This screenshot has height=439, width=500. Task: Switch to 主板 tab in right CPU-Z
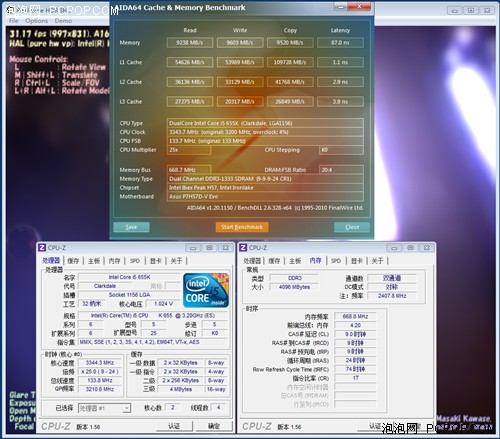295,261
